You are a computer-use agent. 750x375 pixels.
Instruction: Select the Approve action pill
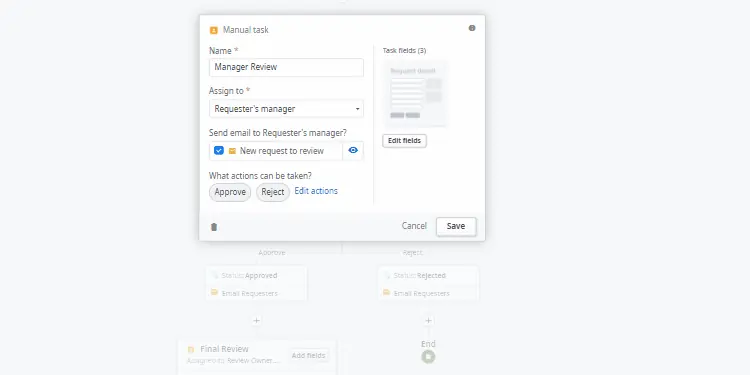230,192
